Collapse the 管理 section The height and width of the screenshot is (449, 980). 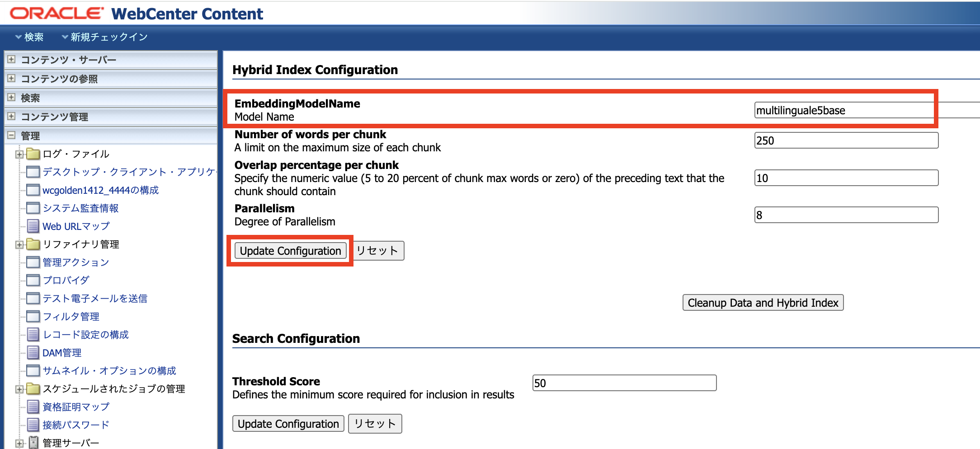(11, 136)
